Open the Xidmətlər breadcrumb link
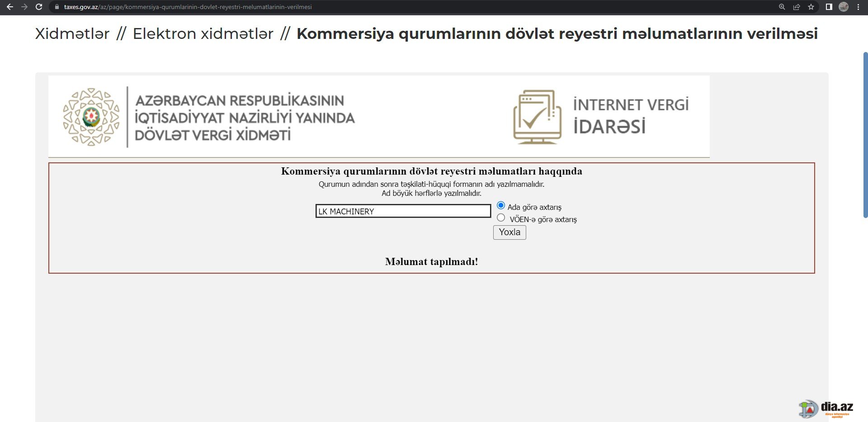868x422 pixels. [x=72, y=33]
